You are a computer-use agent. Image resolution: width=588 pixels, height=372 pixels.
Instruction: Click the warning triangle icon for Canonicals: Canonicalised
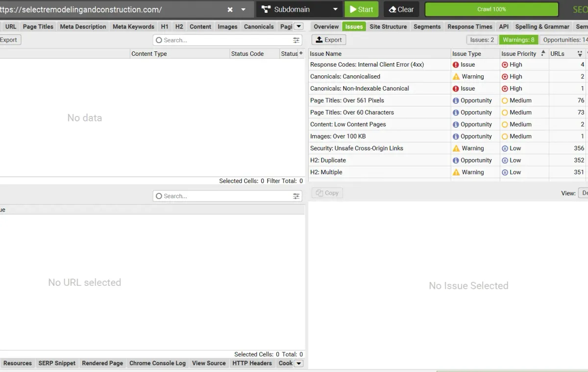click(456, 76)
